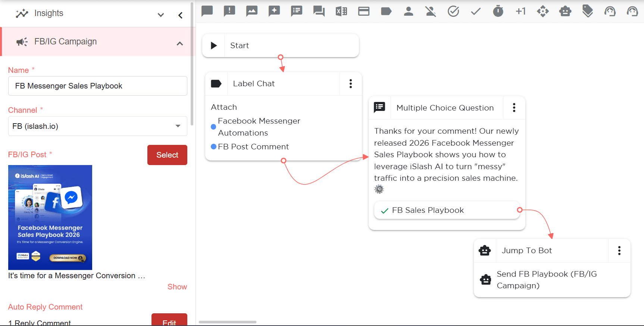The height and width of the screenshot is (326, 644).
Task: Click the Auto Reply Comment heading
Action: tap(45, 307)
